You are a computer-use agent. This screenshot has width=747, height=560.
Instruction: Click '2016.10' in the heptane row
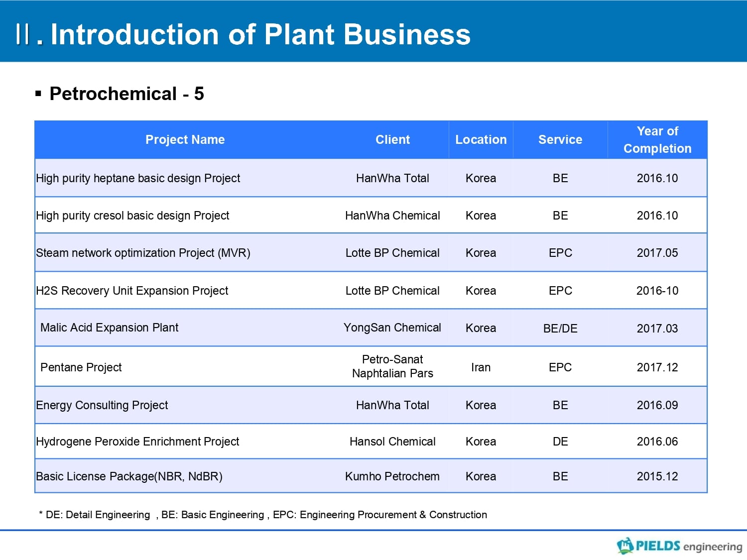657,178
